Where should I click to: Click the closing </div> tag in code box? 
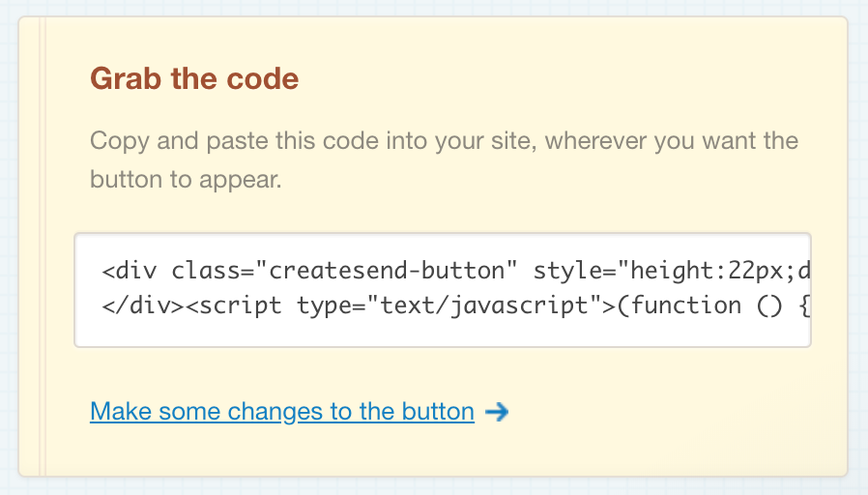pyautogui.click(x=141, y=306)
